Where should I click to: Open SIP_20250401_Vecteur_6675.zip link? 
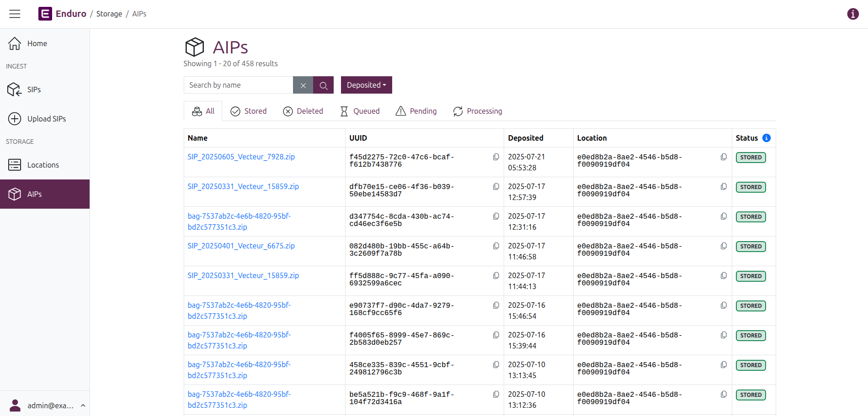[x=241, y=246]
